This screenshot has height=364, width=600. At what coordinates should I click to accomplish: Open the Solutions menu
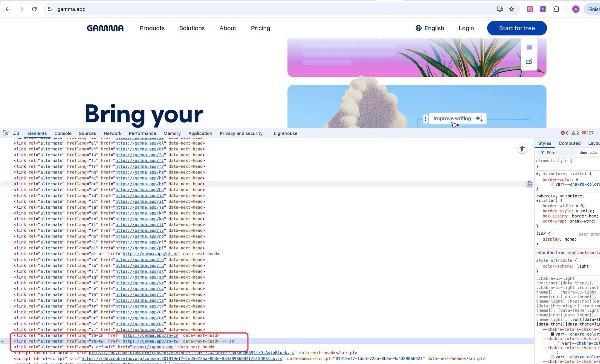192,28
